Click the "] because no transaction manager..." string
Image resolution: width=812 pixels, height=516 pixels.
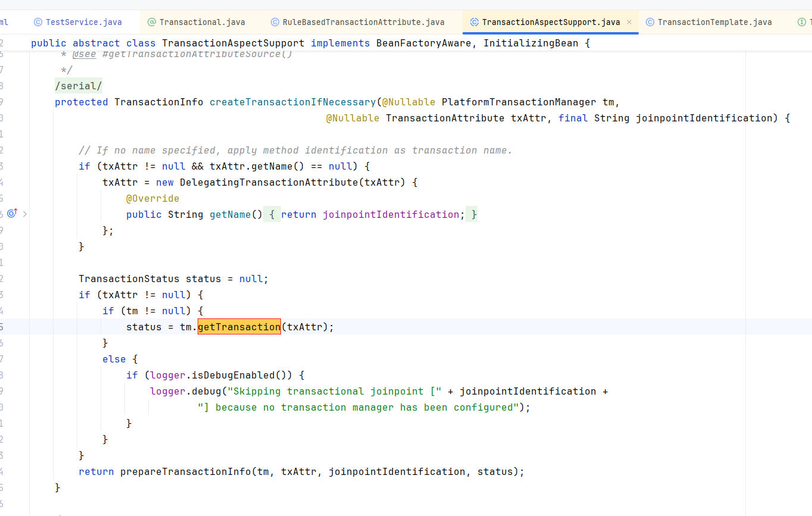tap(358, 407)
